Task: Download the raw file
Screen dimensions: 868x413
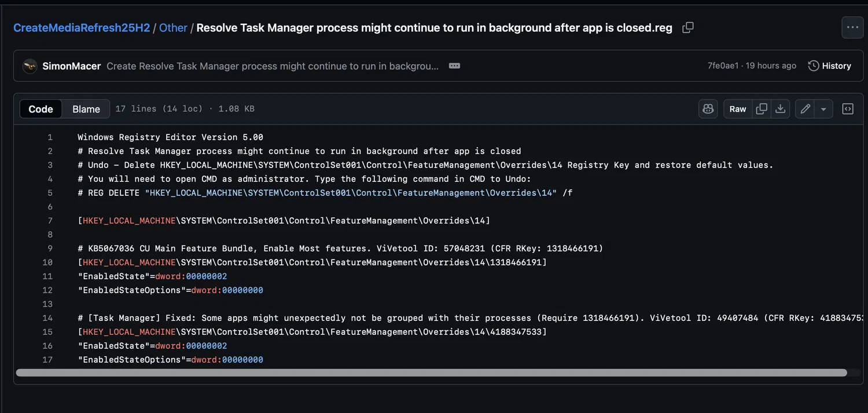Action: point(780,109)
